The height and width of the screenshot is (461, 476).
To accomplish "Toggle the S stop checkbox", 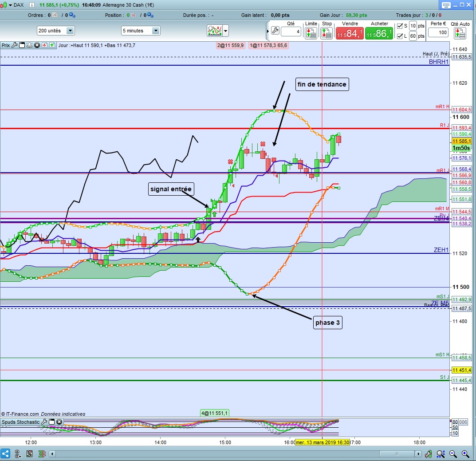I will pyautogui.click(x=400, y=26).
